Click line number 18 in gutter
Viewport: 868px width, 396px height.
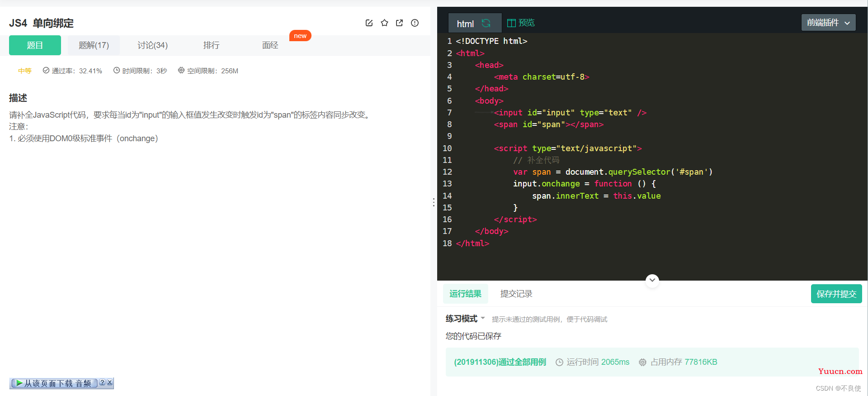447,243
